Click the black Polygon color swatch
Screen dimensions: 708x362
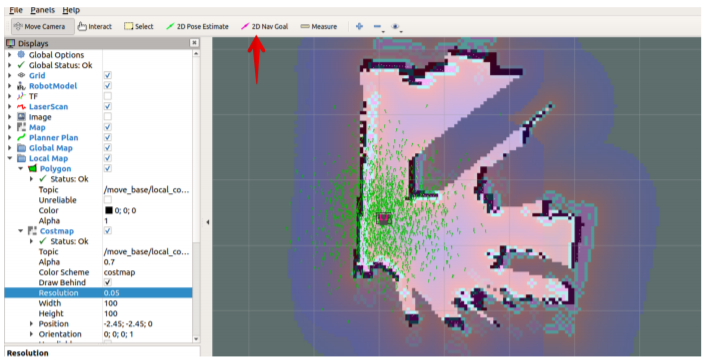108,210
